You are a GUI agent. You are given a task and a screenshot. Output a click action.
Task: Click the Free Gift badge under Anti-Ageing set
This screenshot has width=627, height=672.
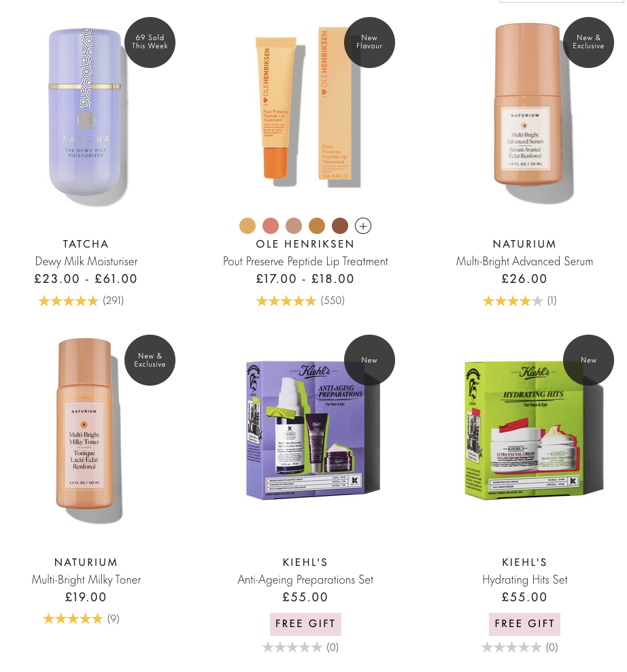(305, 624)
